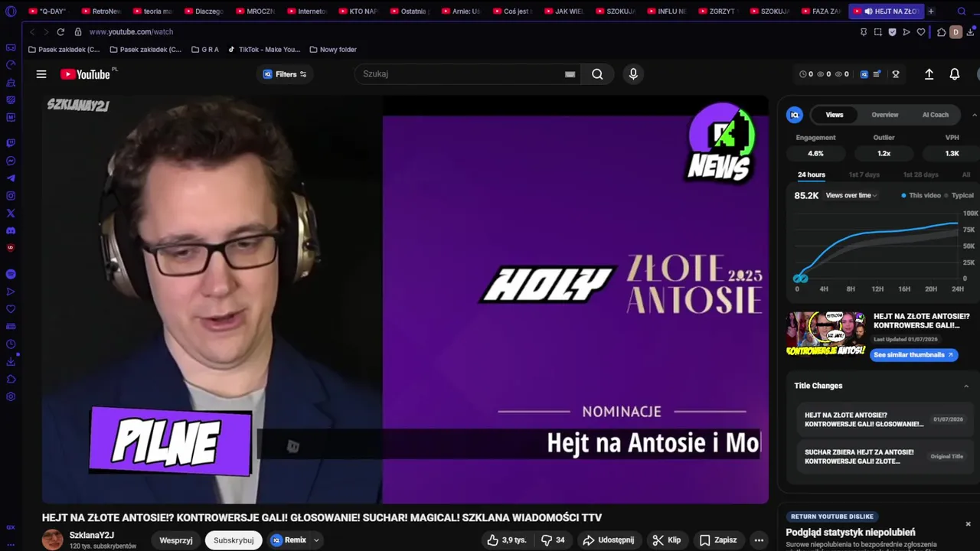This screenshot has height=551, width=980.
Task: Open Spotify player in the sidebar
Action: click(x=11, y=274)
